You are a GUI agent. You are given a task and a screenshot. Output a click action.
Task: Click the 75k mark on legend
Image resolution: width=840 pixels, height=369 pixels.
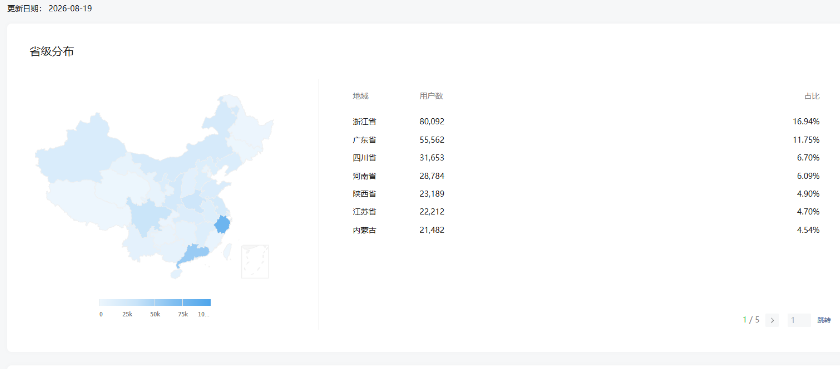[x=183, y=314]
